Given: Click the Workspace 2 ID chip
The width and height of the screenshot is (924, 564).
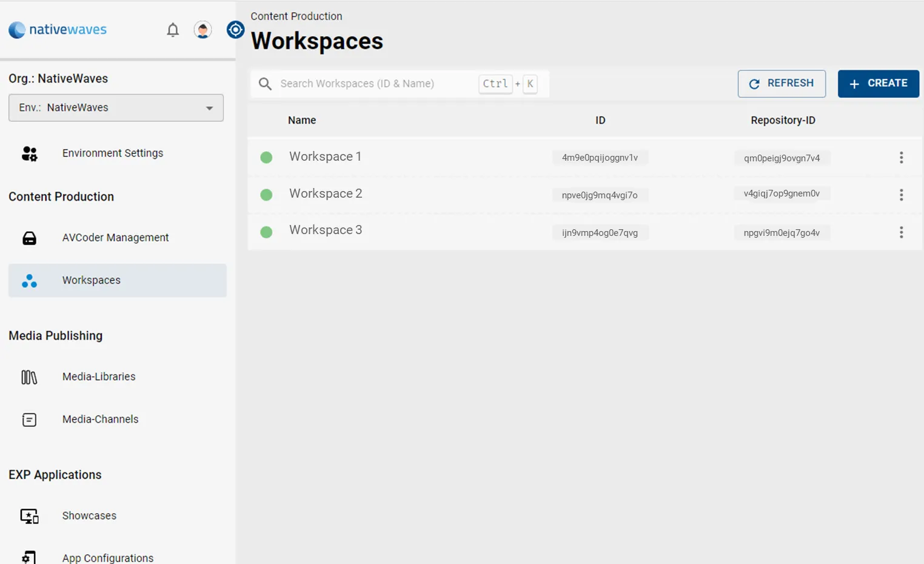Looking at the screenshot, I should (600, 195).
